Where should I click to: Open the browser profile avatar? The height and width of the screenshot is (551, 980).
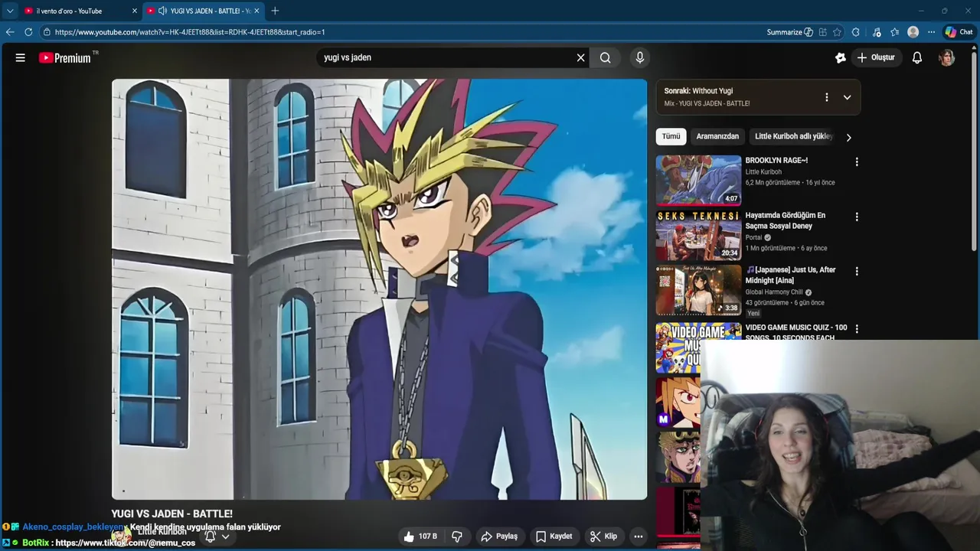point(913,32)
